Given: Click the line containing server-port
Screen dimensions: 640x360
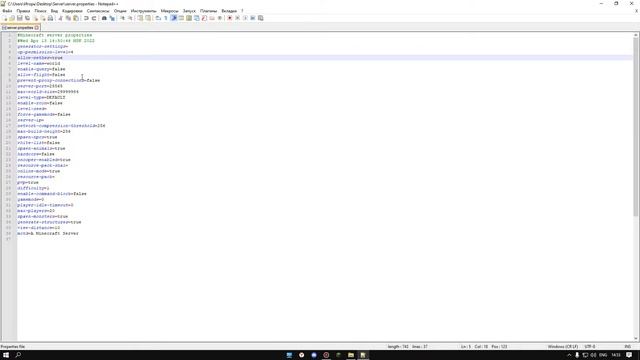Looking at the screenshot, I should pos(40,86).
